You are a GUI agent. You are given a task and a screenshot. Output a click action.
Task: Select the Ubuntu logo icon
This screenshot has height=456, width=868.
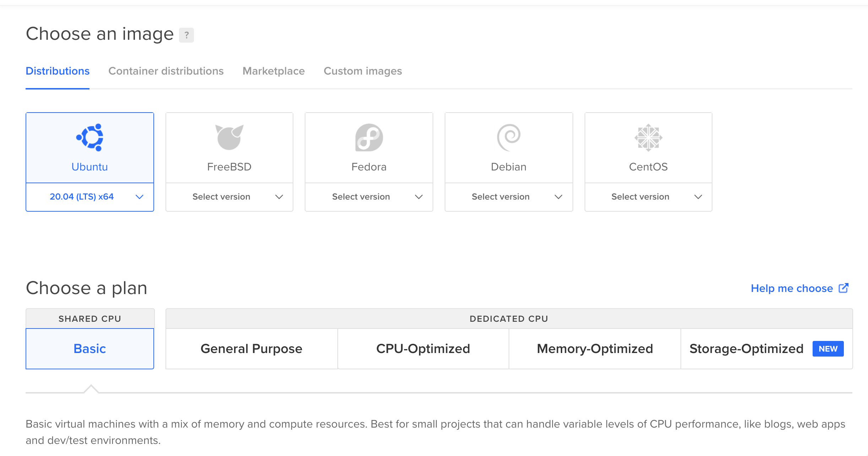coord(90,137)
